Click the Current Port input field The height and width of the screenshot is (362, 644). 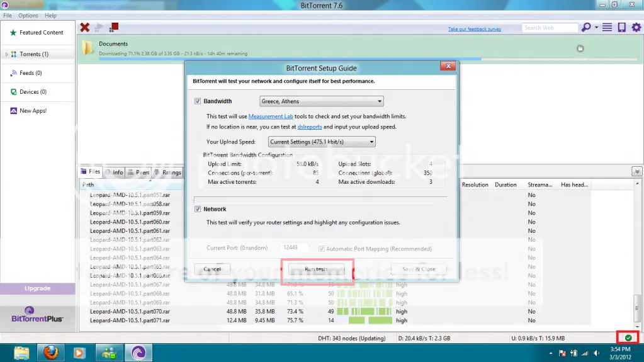(294, 247)
